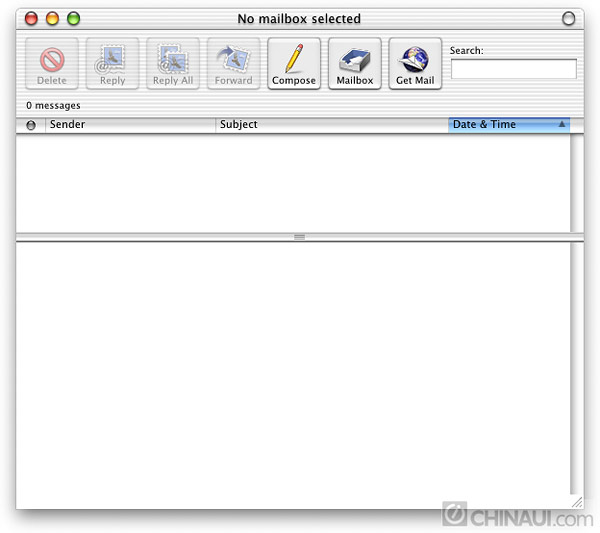Click the window resize grip corner

[x=577, y=502]
